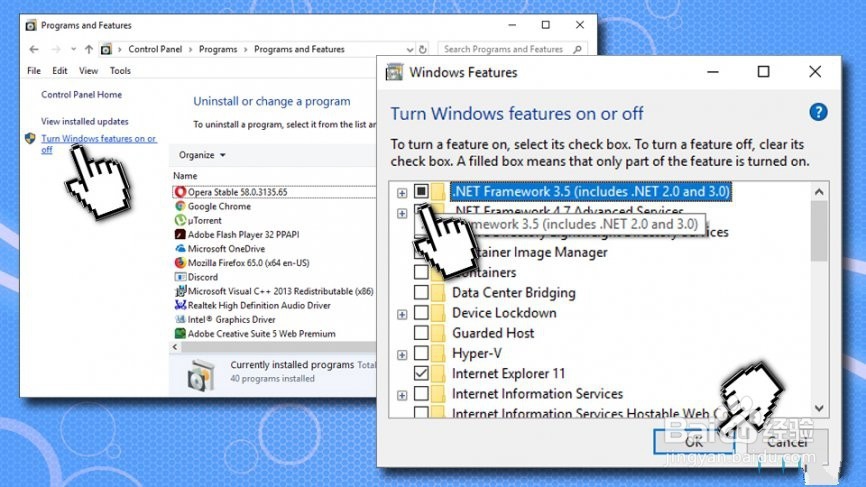Click the folder icon beside Guarded Host
The image size is (866, 487).
coord(438,333)
